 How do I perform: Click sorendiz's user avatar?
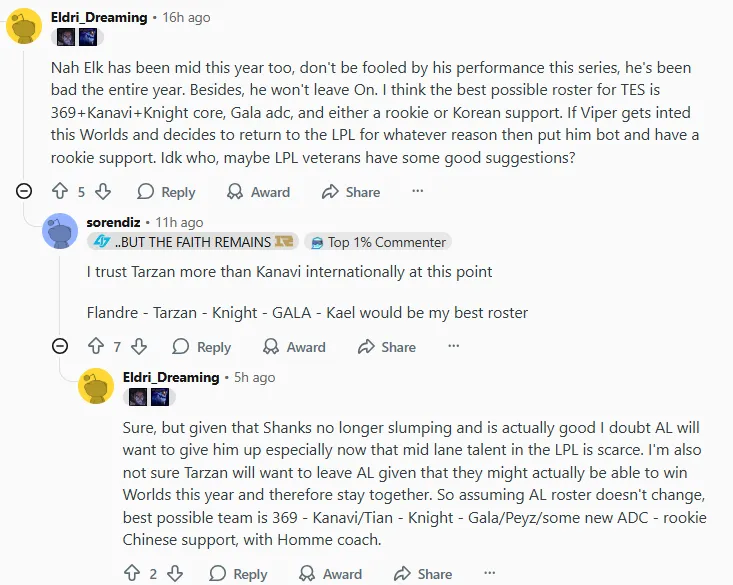(60, 231)
